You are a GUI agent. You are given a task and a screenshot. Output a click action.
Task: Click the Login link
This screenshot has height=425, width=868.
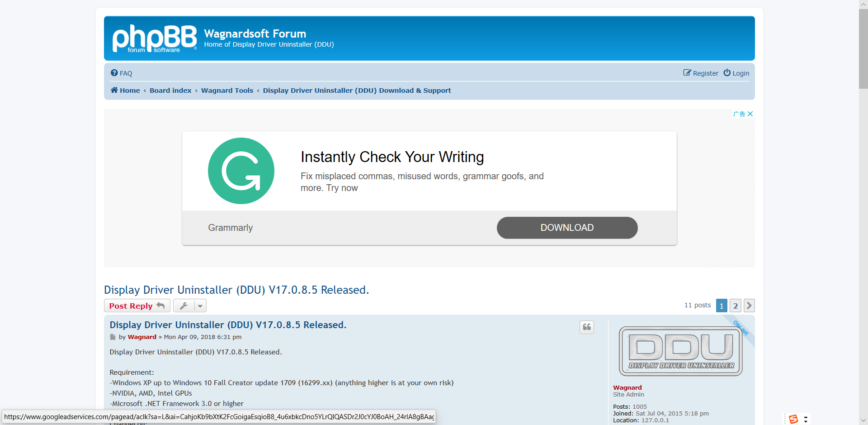click(x=736, y=73)
